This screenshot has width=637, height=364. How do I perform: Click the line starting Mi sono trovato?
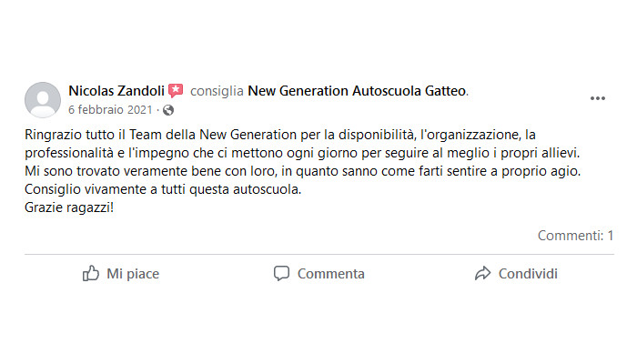tap(303, 171)
